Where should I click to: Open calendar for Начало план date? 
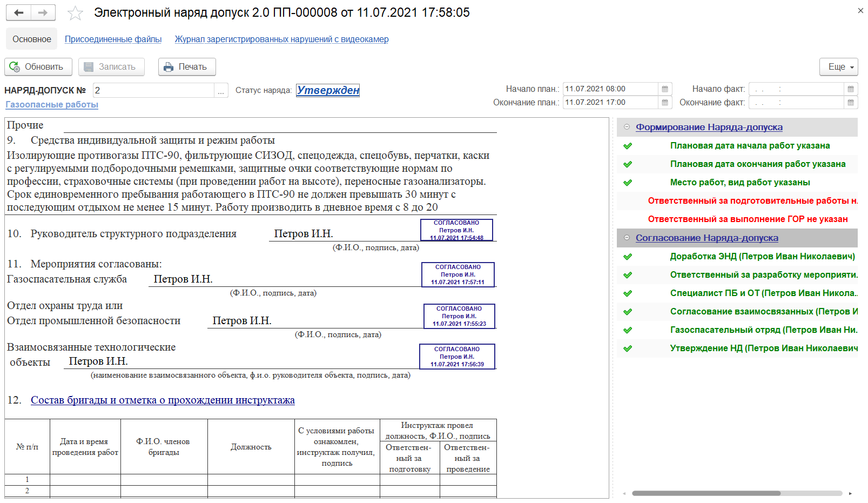[665, 89]
